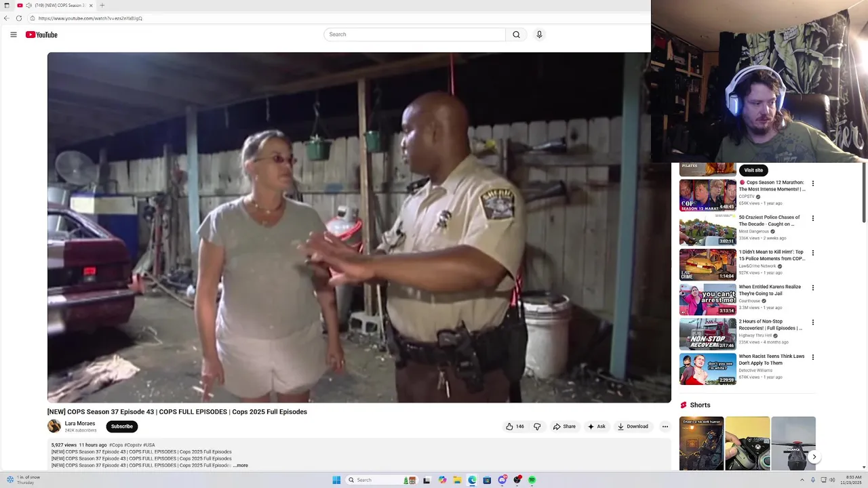The height and width of the screenshot is (488, 868).
Task: Like the video with thumbs up
Action: 515,426
